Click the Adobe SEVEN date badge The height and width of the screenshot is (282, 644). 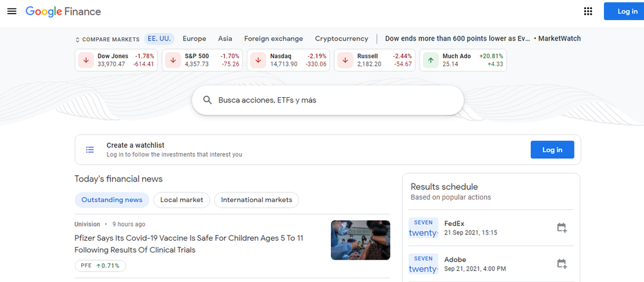(424, 264)
